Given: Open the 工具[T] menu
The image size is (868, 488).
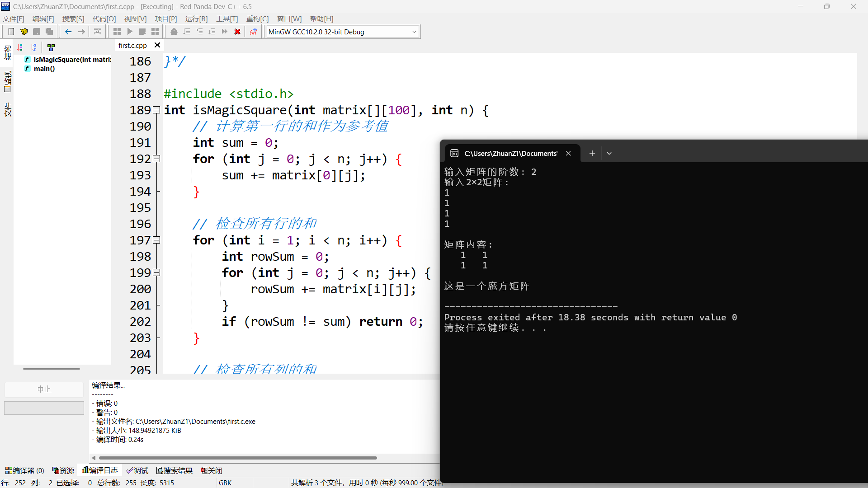Looking at the screenshot, I should pyautogui.click(x=226, y=19).
